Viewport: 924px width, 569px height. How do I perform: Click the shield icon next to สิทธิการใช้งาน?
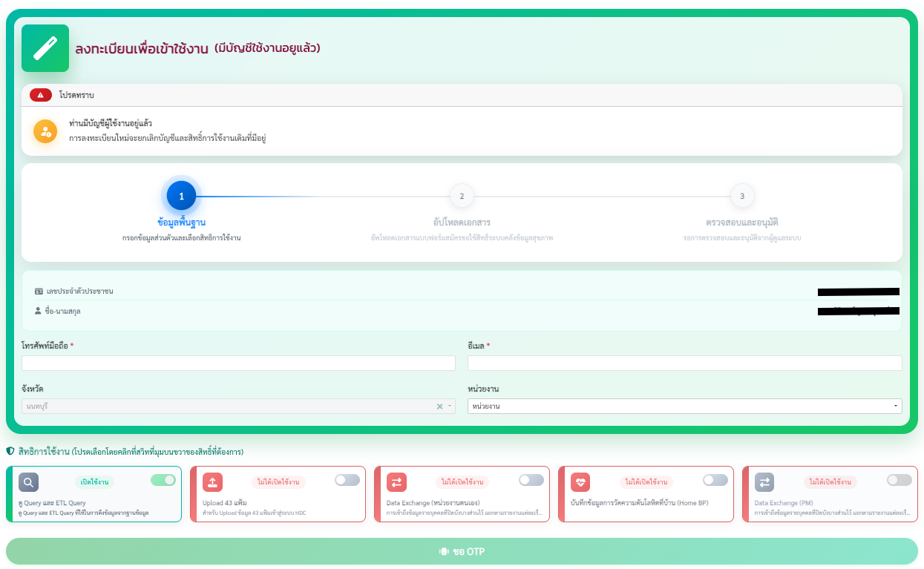tap(10, 451)
